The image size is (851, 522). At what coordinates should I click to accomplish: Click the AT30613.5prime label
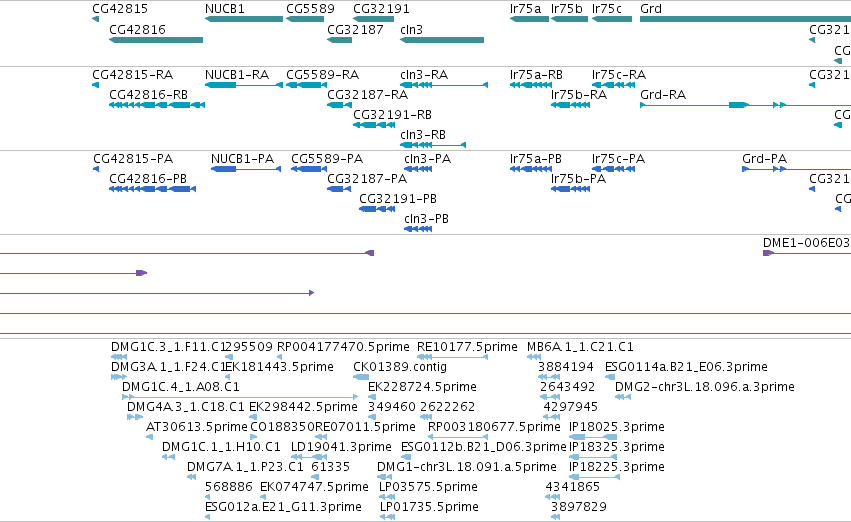tap(196, 426)
